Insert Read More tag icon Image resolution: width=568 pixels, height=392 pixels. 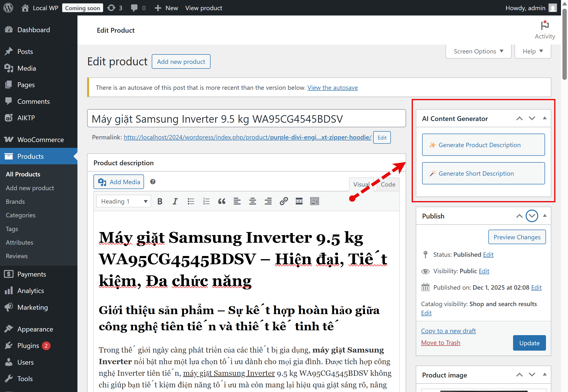point(299,201)
